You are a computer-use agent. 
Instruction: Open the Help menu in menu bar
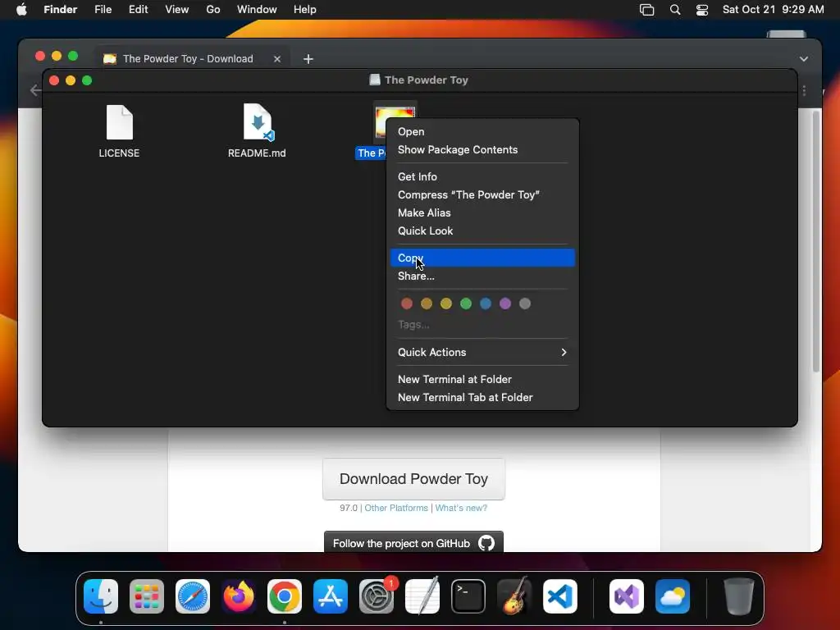[x=305, y=10]
